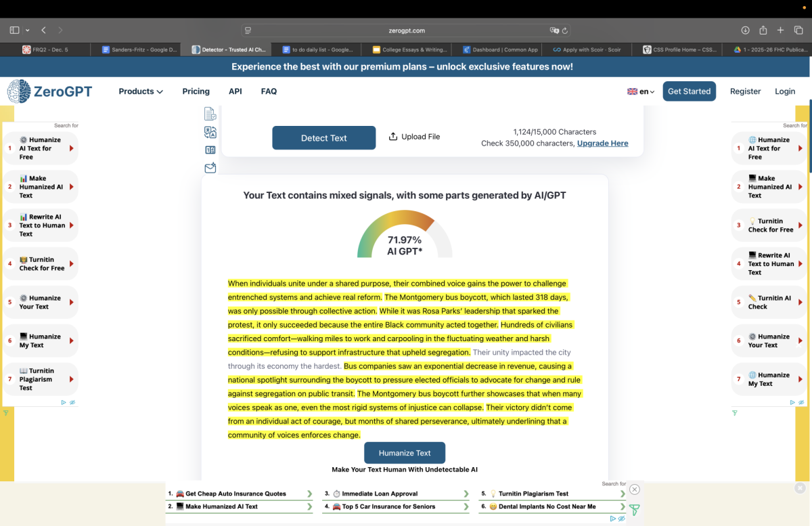
Task: Click the Humanize Text button
Action: click(405, 453)
